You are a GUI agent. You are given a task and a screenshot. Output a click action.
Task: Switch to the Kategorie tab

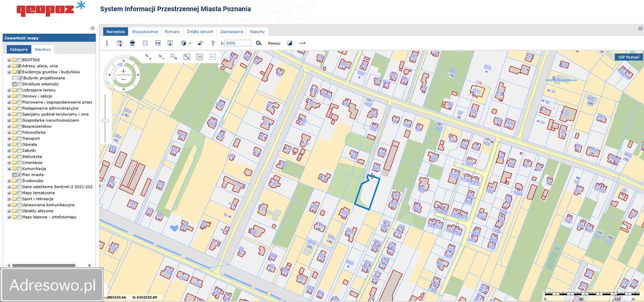coord(19,50)
